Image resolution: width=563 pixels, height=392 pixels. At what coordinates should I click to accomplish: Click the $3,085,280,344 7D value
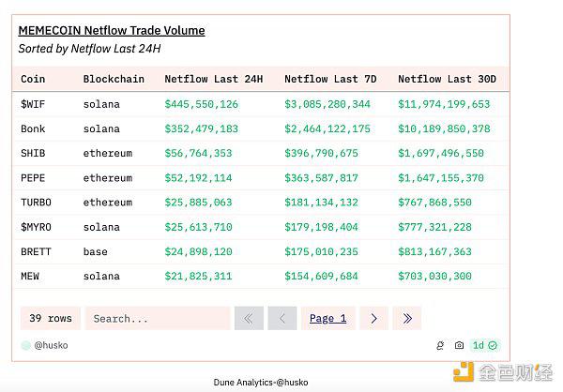pyautogui.click(x=327, y=104)
